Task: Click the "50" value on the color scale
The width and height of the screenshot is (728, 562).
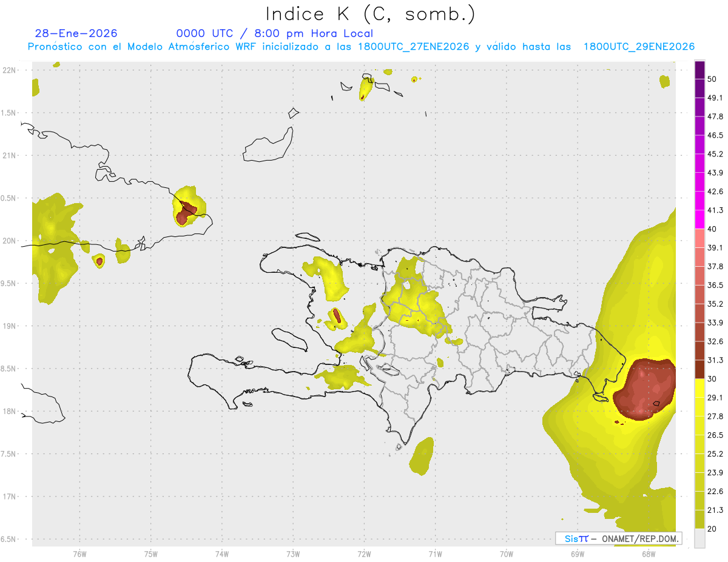Action: (712, 79)
